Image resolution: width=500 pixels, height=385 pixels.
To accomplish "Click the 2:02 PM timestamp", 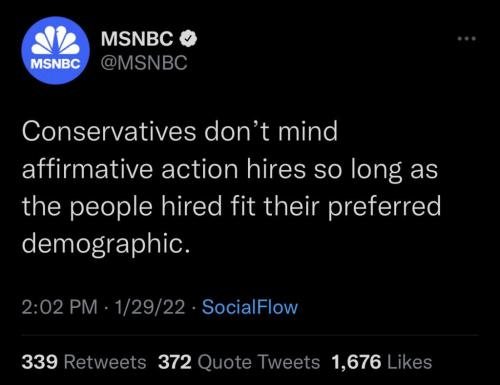I will [x=60, y=307].
